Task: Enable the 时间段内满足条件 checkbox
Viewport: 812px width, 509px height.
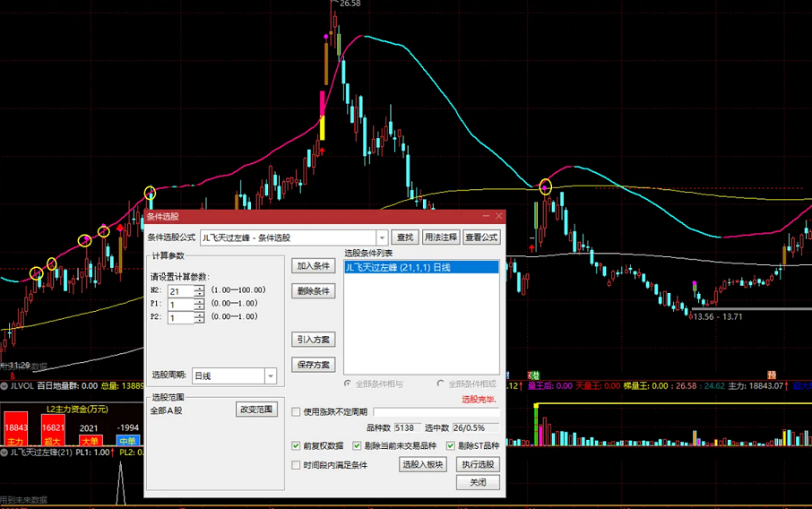Action: point(296,465)
